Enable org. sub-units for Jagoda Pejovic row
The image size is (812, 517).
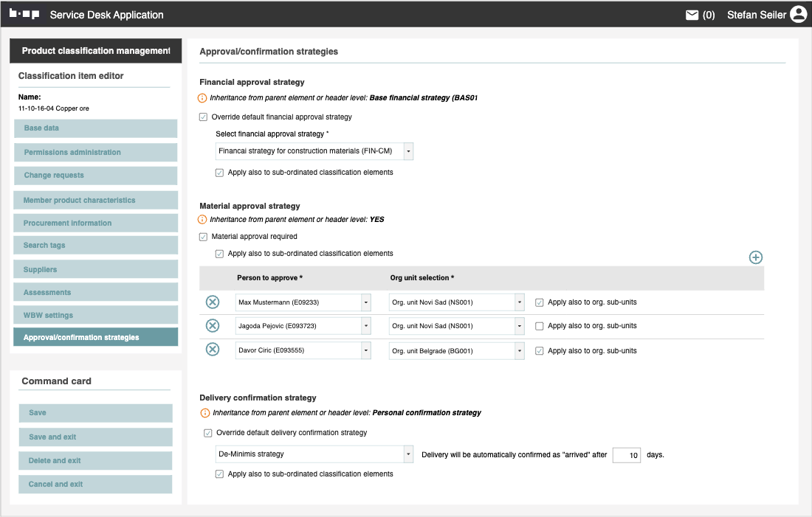click(539, 326)
